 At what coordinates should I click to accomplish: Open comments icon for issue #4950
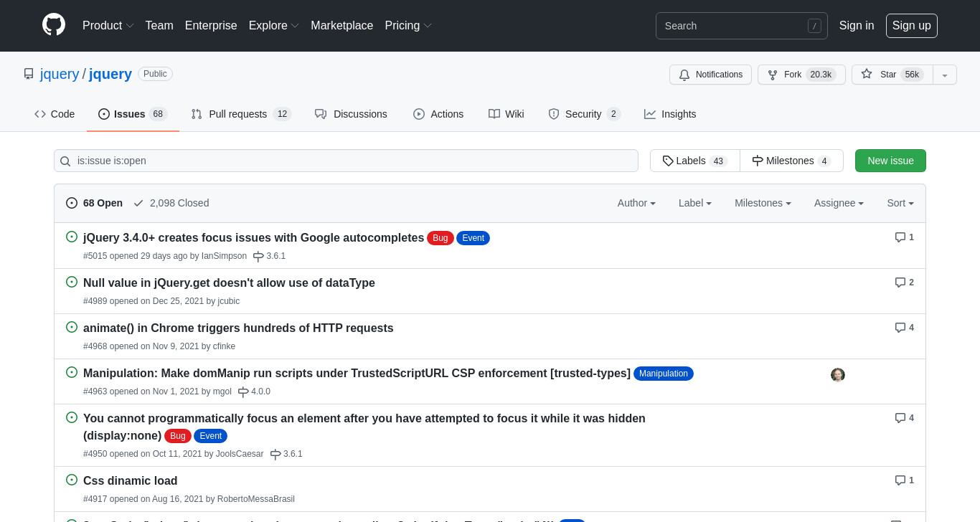coord(904,418)
